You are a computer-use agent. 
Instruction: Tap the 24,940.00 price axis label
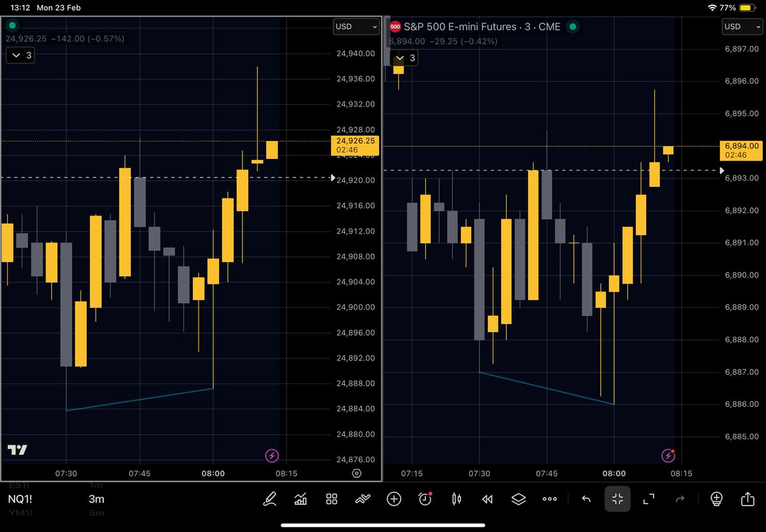pos(355,54)
